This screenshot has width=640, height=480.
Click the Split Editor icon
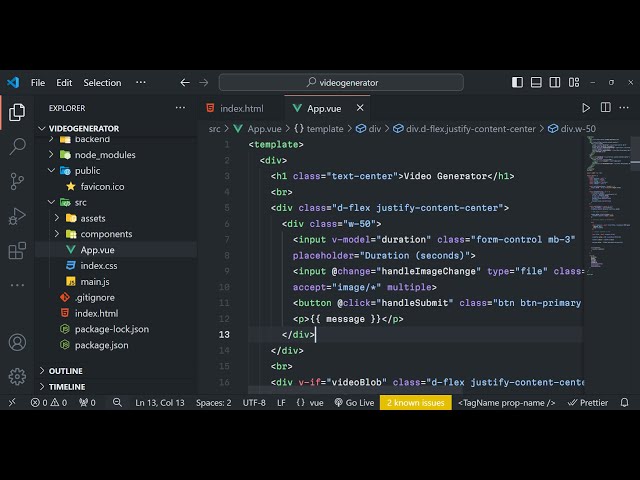(x=605, y=108)
